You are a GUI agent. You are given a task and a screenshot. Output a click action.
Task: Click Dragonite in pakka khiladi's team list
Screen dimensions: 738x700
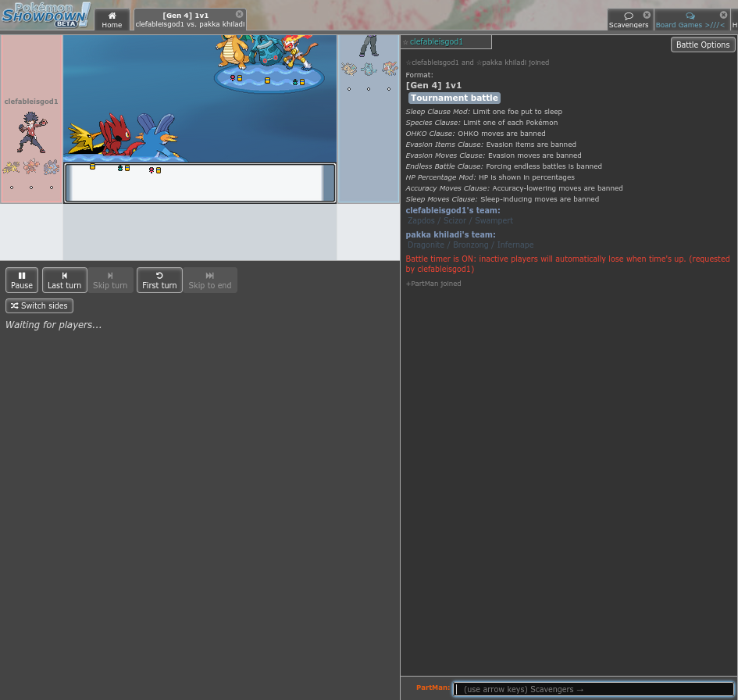(x=426, y=245)
